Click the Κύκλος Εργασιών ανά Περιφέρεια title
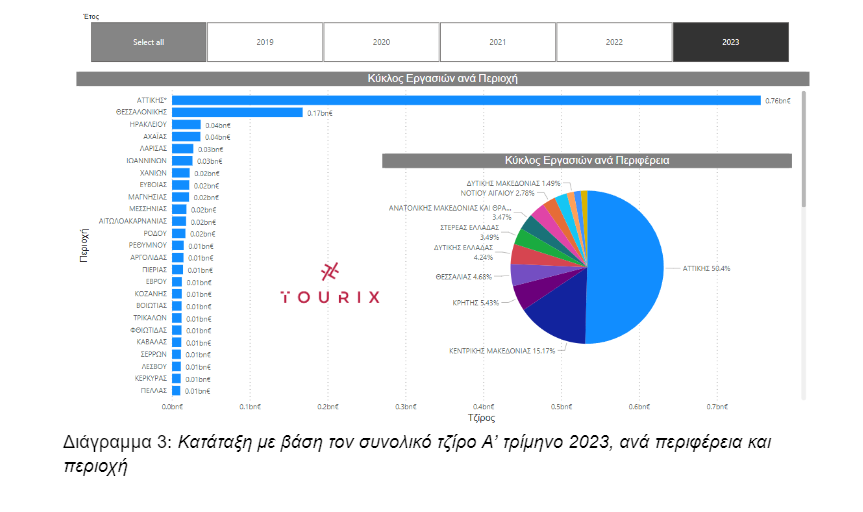This screenshot has height=512, width=863. (587, 160)
